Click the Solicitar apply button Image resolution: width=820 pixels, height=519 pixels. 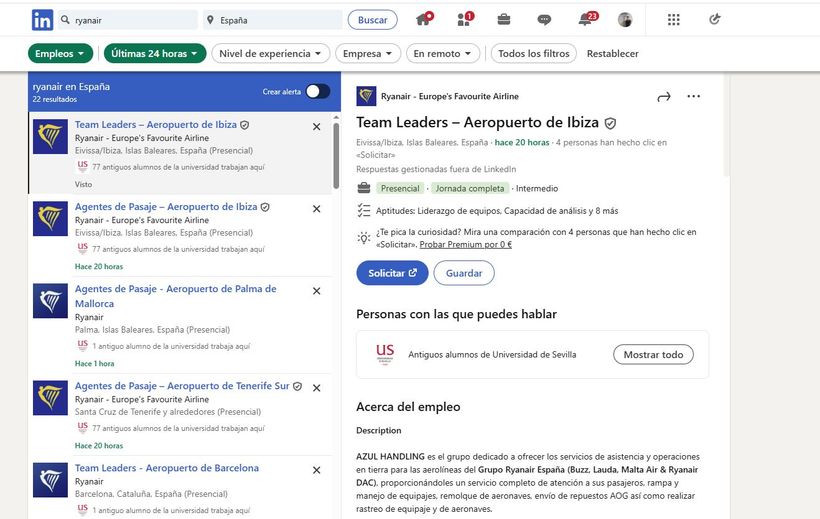[392, 273]
